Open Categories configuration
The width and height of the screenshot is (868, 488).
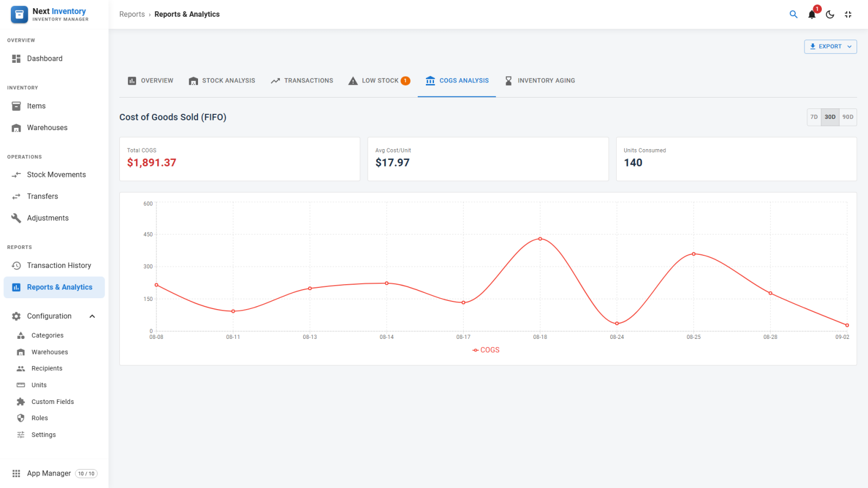tap(54, 336)
